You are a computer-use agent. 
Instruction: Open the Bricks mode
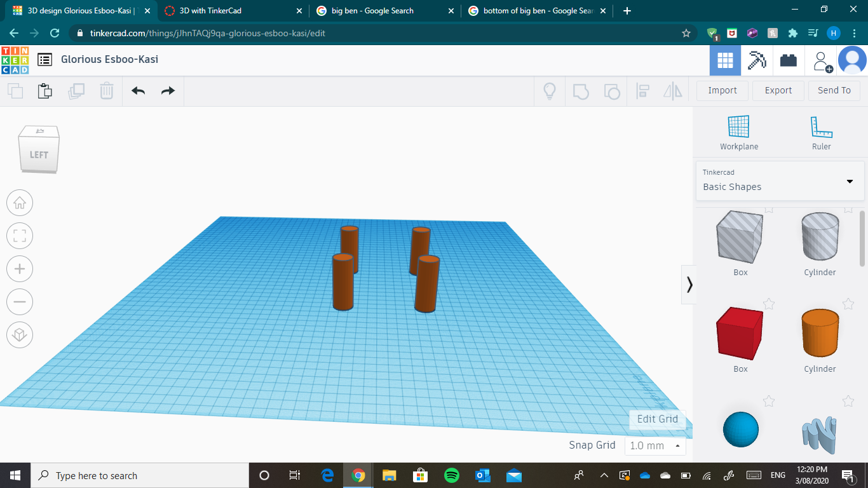[789, 60]
